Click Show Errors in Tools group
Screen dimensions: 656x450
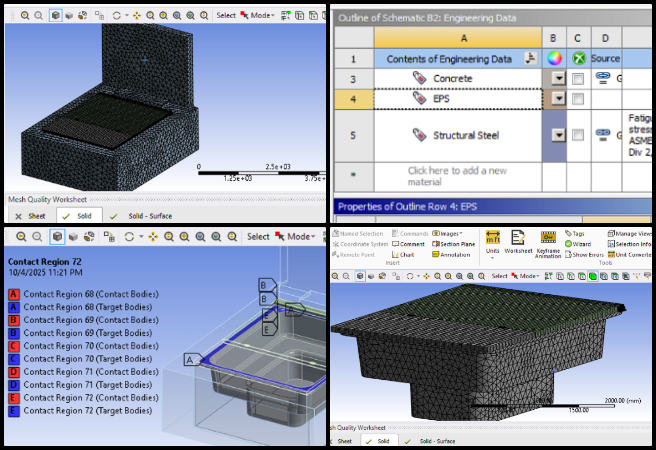pos(585,254)
